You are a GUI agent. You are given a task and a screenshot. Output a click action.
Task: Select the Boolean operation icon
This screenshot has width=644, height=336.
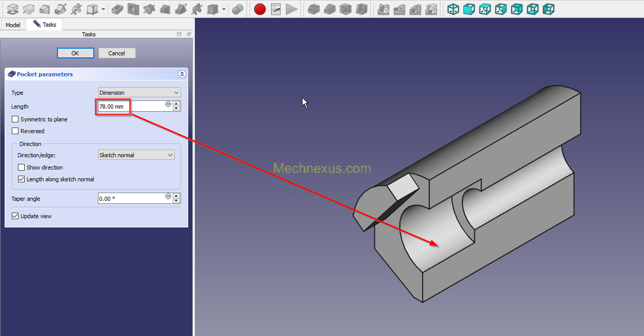[237, 9]
